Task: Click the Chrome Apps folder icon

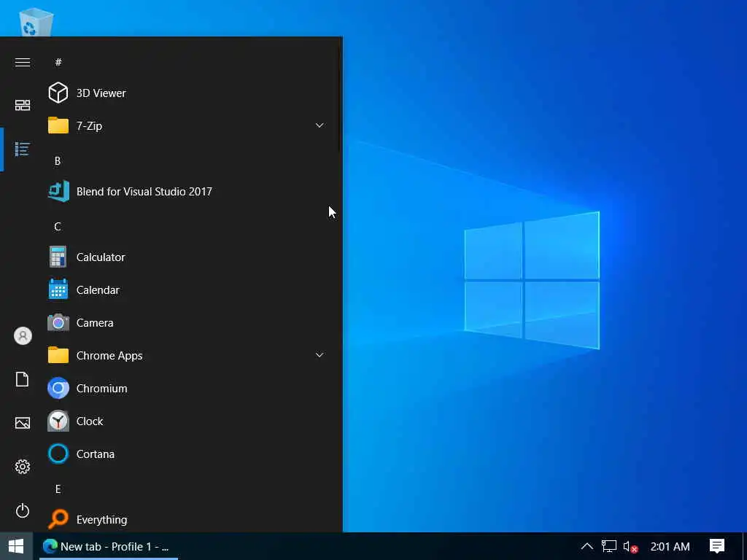Action: coord(58,355)
